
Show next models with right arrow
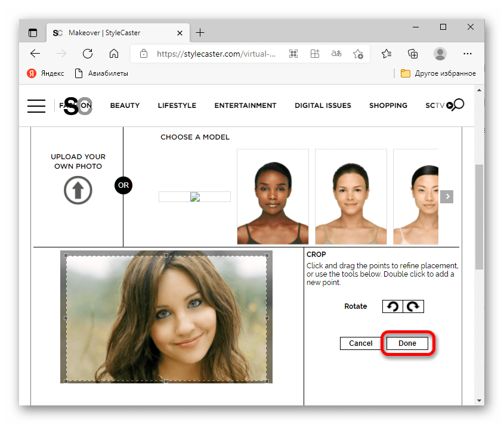click(x=447, y=197)
